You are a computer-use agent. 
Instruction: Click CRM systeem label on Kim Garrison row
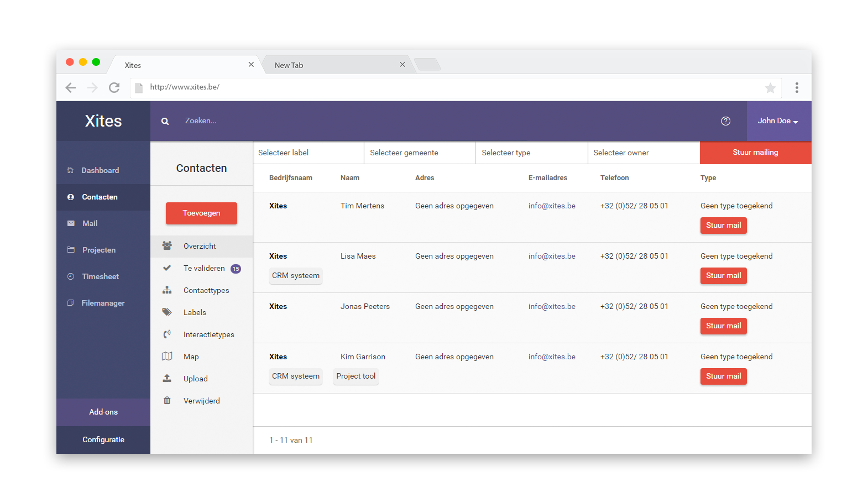(296, 376)
